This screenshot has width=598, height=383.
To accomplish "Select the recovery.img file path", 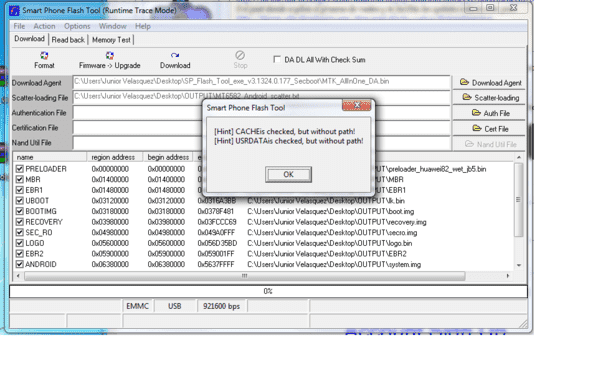I will pos(337,222).
